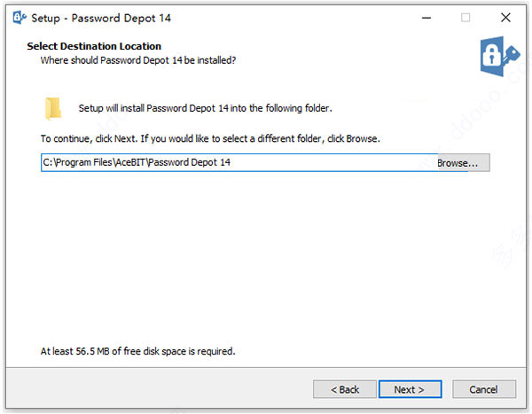Cancel the installation
Screen dimensions: 532x414
click(x=484, y=389)
